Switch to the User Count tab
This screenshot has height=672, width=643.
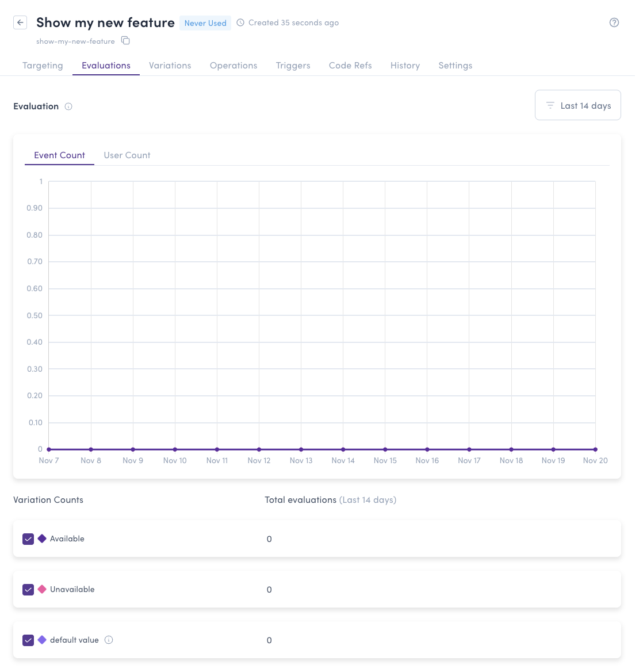click(x=127, y=155)
